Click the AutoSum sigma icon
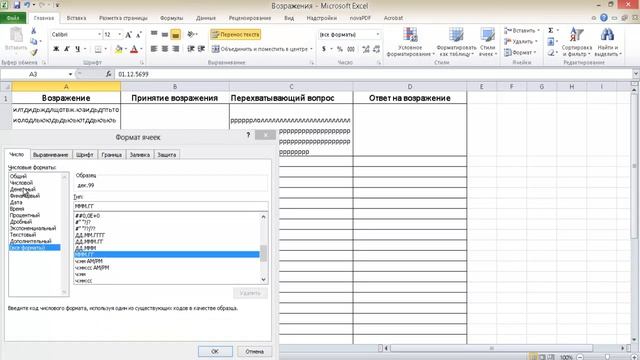Viewport: 640px width, 360px height. tap(551, 31)
